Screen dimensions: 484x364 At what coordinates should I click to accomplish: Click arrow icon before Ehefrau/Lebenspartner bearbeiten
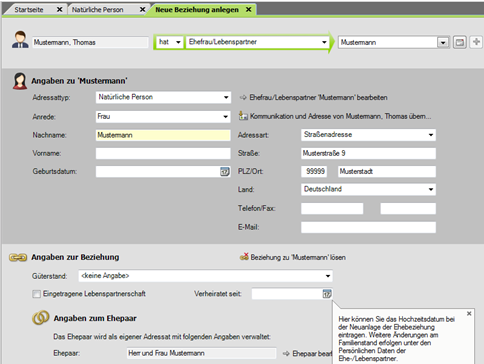pyautogui.click(x=243, y=98)
